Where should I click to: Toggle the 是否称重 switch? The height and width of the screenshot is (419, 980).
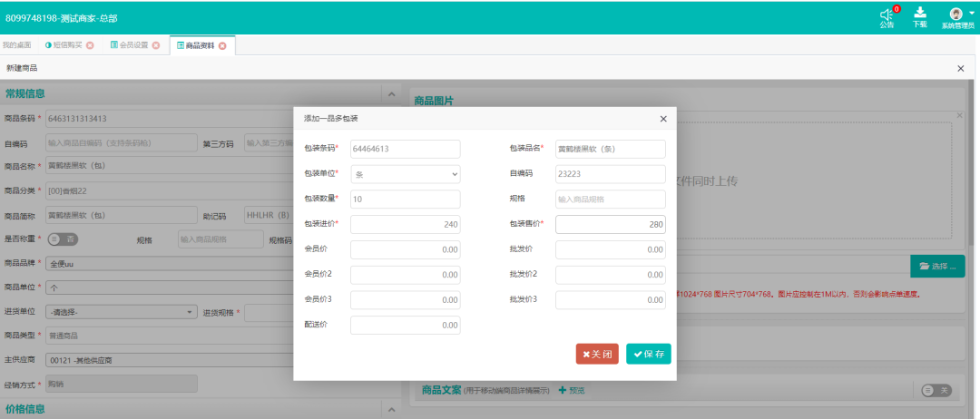(x=63, y=239)
